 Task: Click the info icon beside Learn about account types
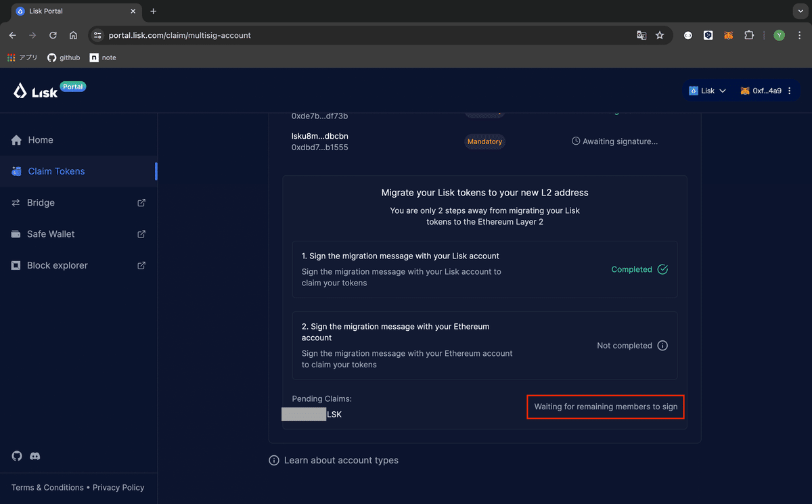point(274,460)
